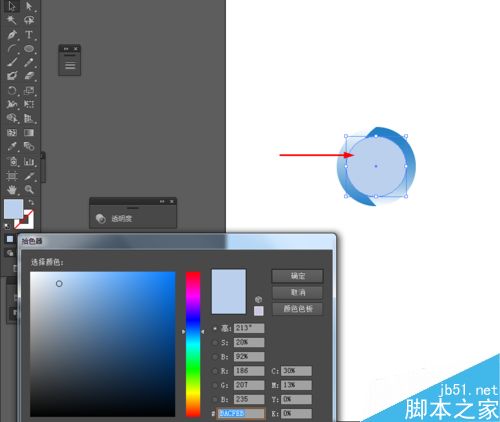500x422 pixels.
Task: Select the Lasso tool
Action: pyautogui.click(x=29, y=20)
